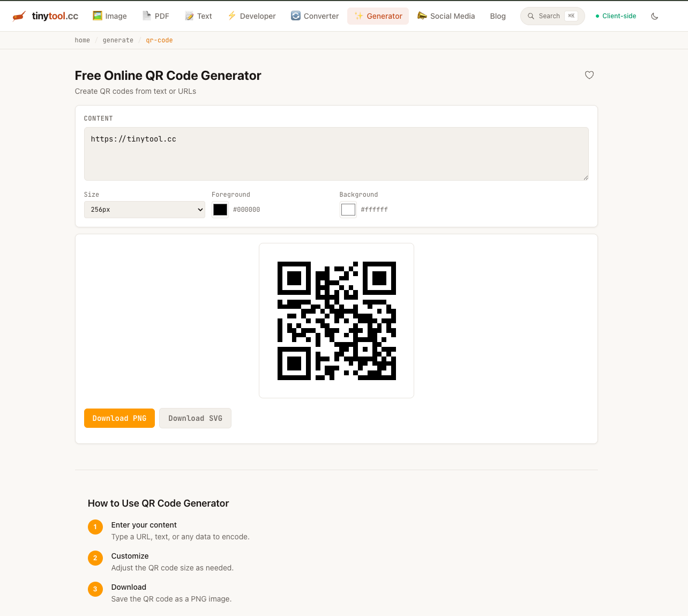Select the Text tools icon
The width and height of the screenshot is (688, 616).
(189, 16)
